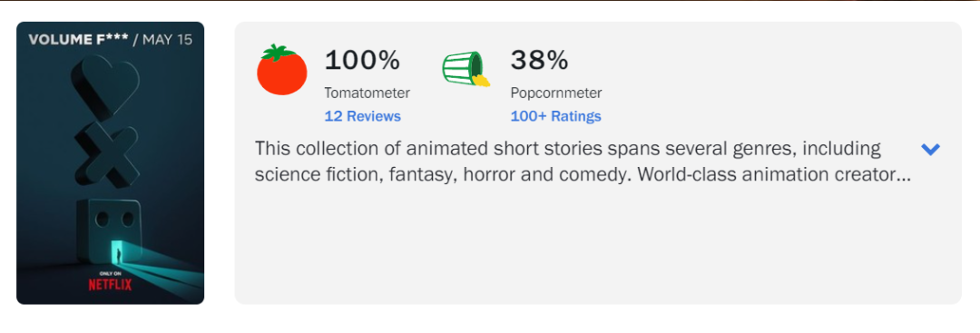
Task: Click the green spilled popcorn bucket icon
Action: [x=465, y=68]
